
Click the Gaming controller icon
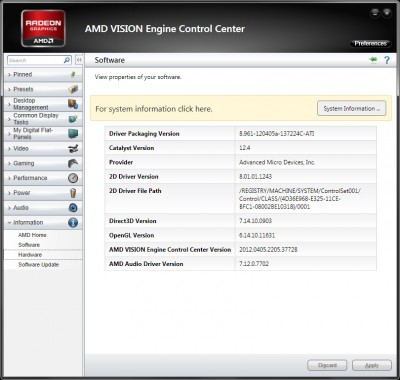pyautogui.click(x=73, y=163)
